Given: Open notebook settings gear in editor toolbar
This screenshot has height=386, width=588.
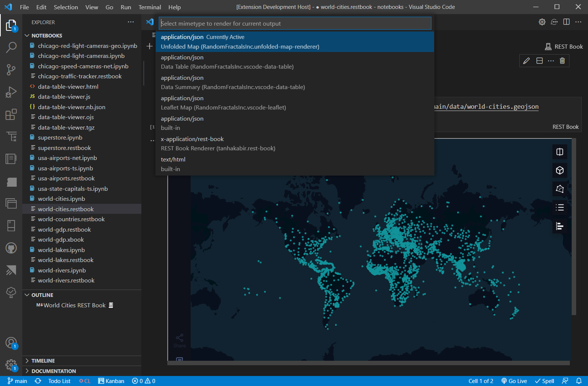Looking at the screenshot, I should coord(542,22).
